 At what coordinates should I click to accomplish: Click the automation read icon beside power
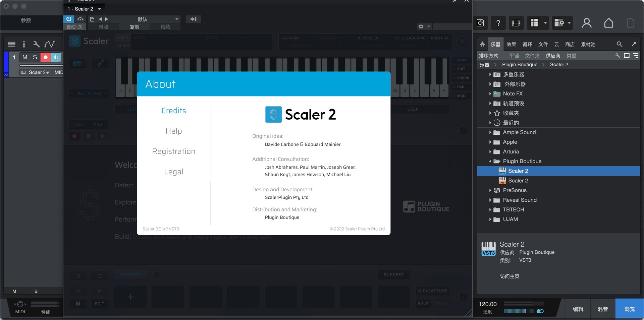(80, 19)
